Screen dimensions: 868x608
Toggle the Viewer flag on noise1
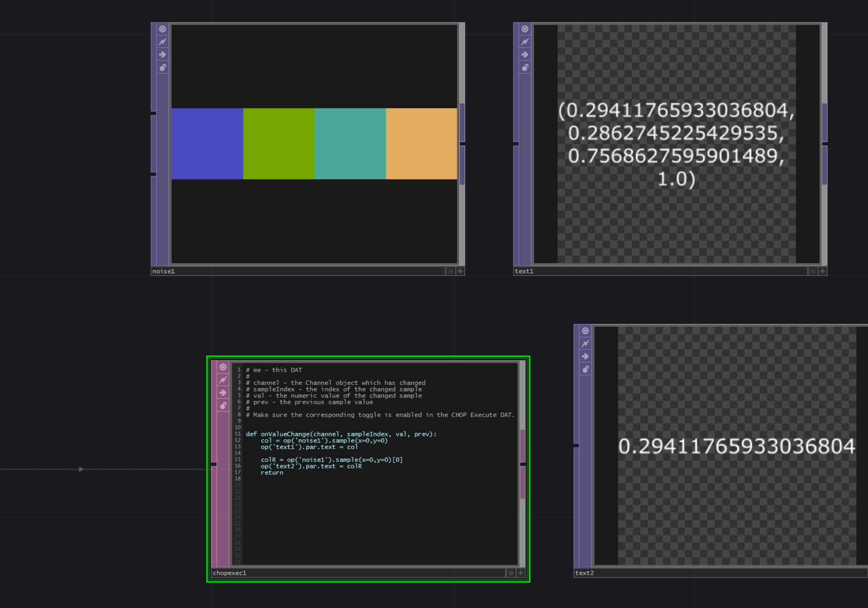click(162, 29)
